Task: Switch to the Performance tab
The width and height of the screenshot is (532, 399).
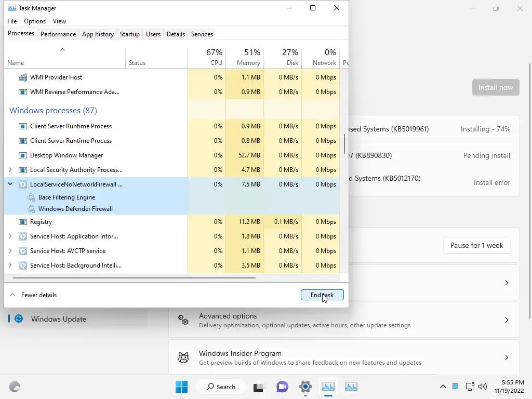Action: (x=58, y=34)
